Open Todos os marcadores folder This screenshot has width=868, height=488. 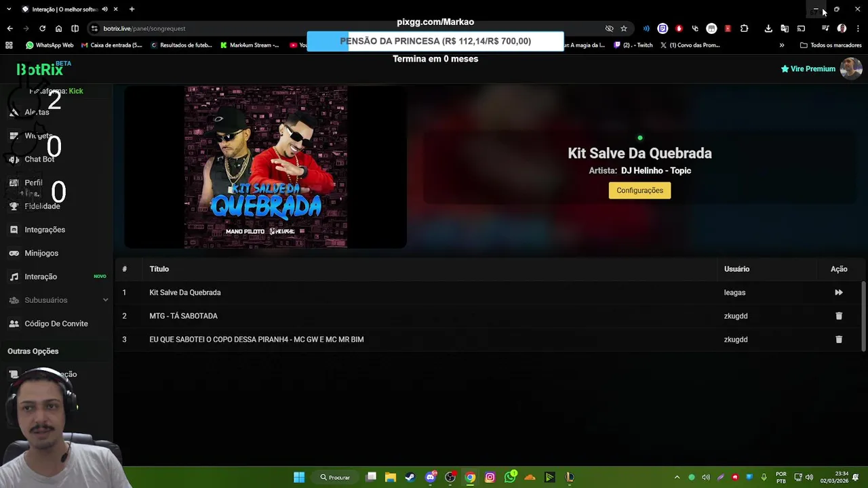pos(831,45)
